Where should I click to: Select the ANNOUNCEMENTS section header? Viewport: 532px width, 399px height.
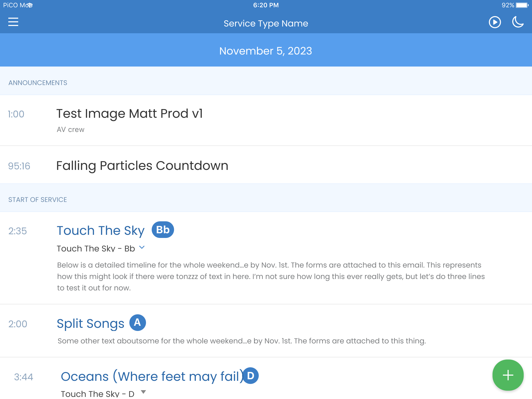(x=38, y=82)
